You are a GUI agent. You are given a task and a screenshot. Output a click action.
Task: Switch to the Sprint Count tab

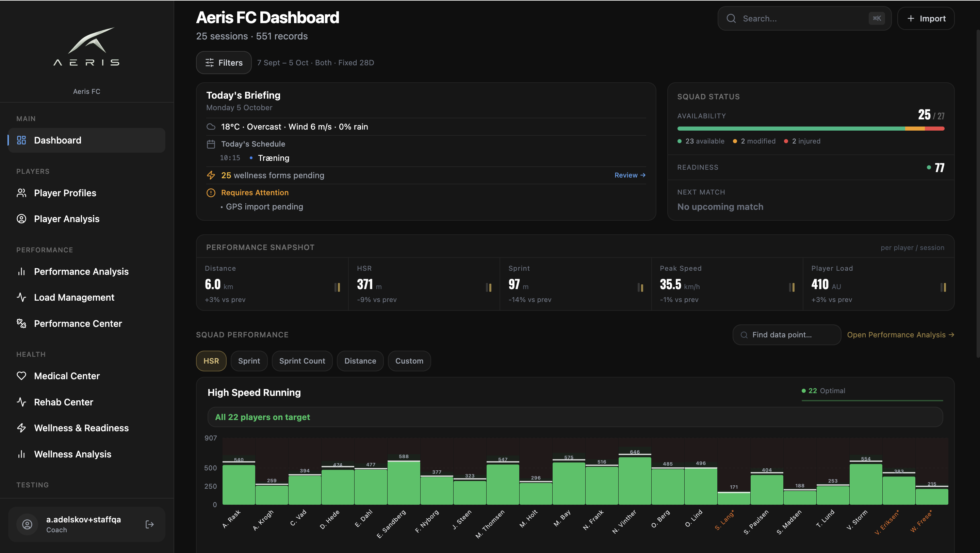(302, 361)
